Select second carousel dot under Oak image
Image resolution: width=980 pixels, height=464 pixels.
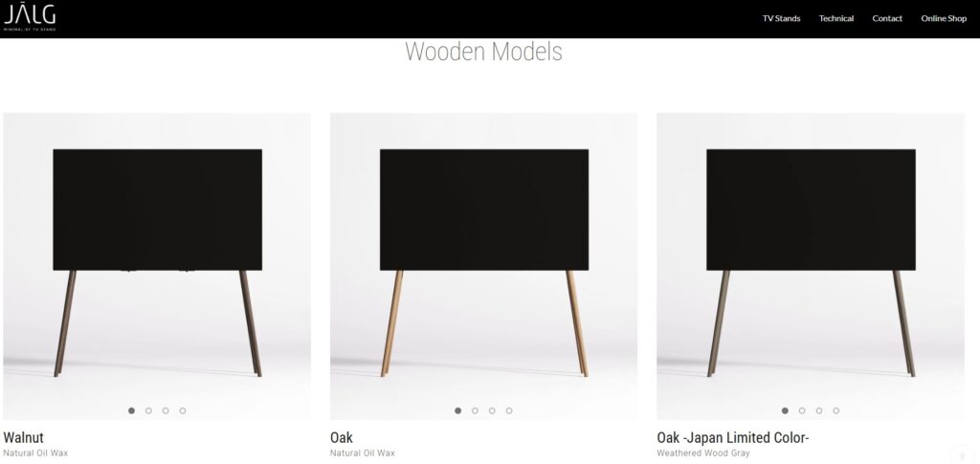pos(475,411)
